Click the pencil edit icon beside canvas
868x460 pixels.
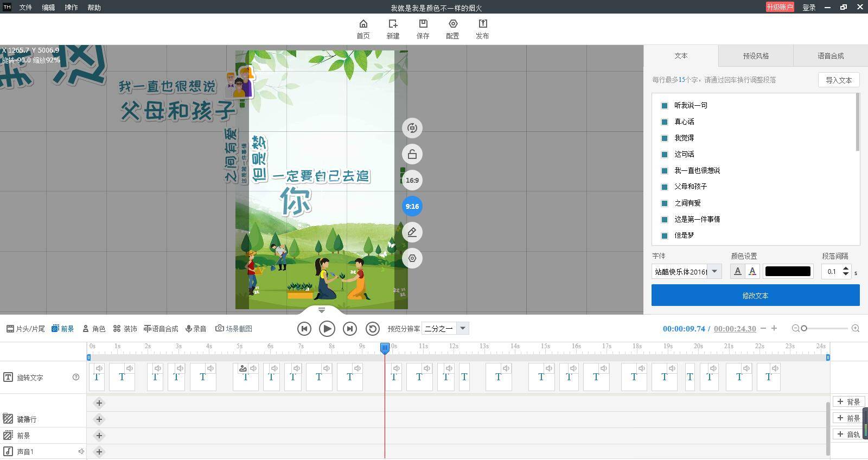pyautogui.click(x=412, y=232)
